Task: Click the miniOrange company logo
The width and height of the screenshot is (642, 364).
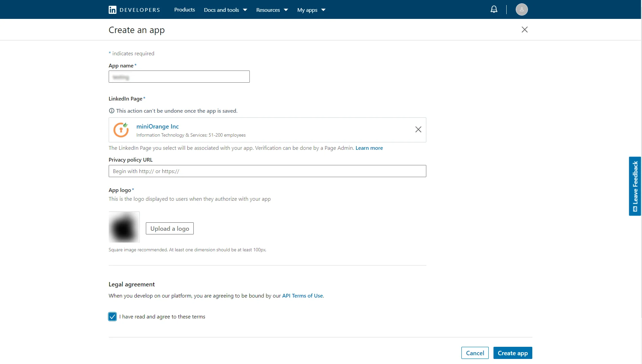Action: tap(121, 130)
